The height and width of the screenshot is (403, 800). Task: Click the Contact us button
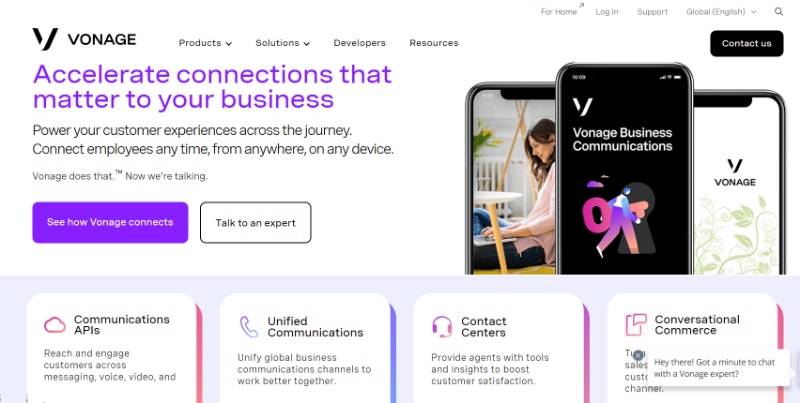click(746, 43)
